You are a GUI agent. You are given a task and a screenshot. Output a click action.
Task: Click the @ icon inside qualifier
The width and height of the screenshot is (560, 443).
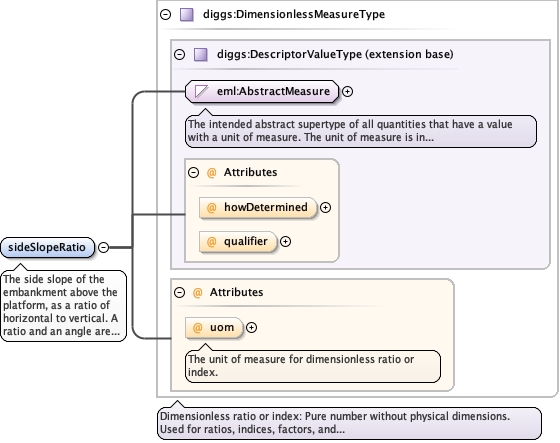coord(211,242)
